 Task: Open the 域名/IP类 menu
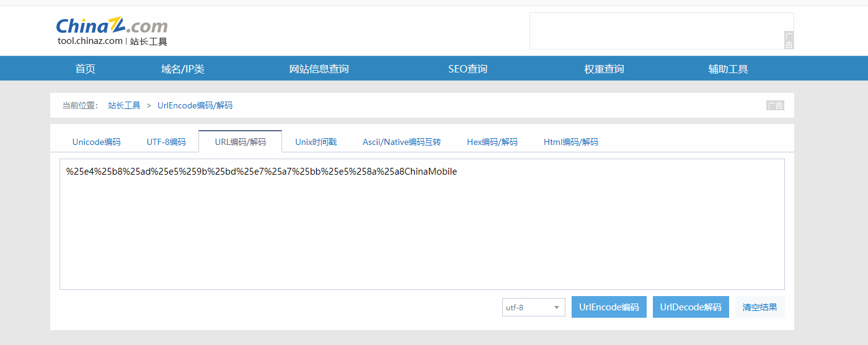tap(183, 69)
